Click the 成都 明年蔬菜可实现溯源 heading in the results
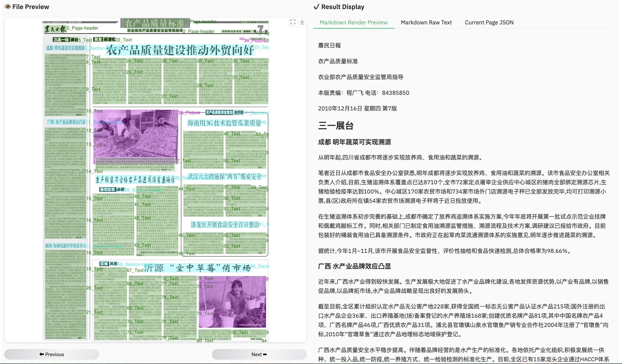Image resolution: width=622 pixels, height=364 pixels. [x=354, y=142]
